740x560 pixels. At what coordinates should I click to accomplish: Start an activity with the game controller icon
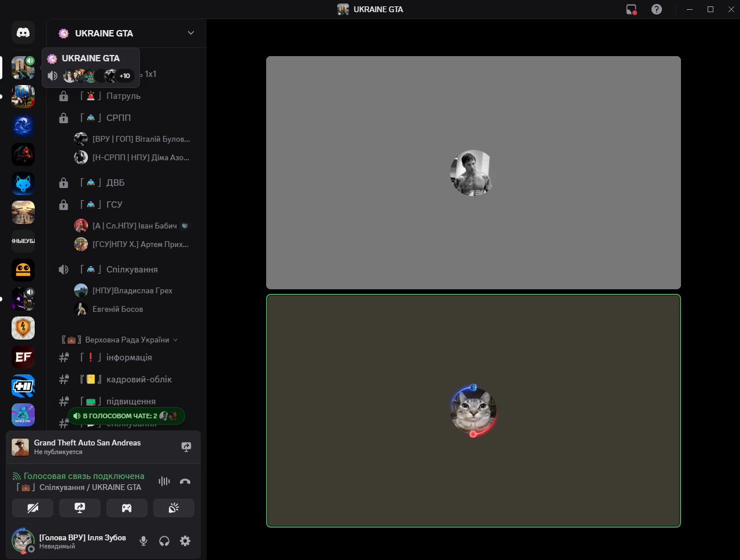point(127,508)
